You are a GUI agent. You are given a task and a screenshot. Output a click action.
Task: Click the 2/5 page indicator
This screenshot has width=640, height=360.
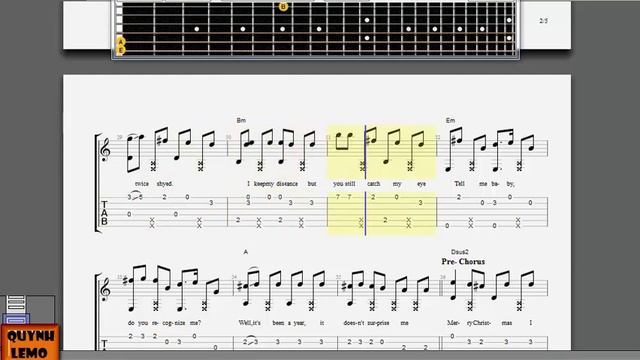click(x=544, y=21)
